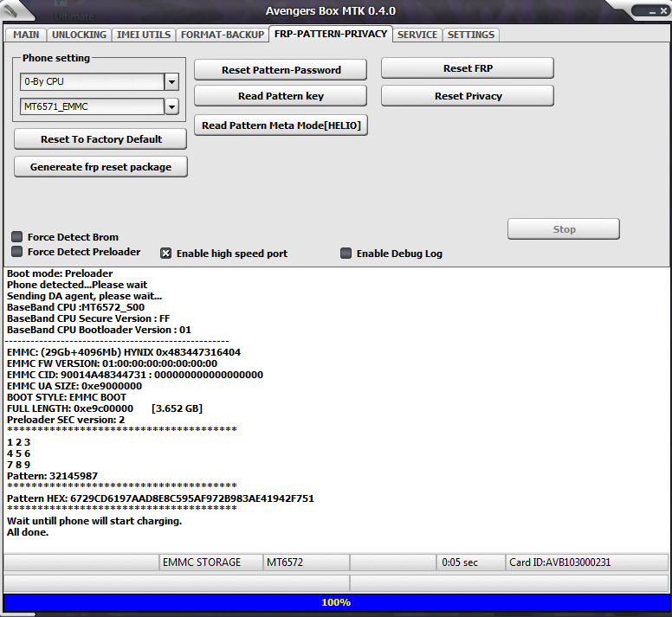This screenshot has width=672, height=617.
Task: Click the 0-By CPU combo box field
Action: 92,81
